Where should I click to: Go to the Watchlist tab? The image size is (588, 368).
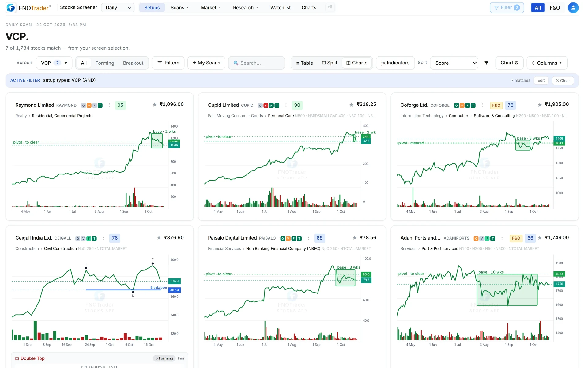coord(280,8)
